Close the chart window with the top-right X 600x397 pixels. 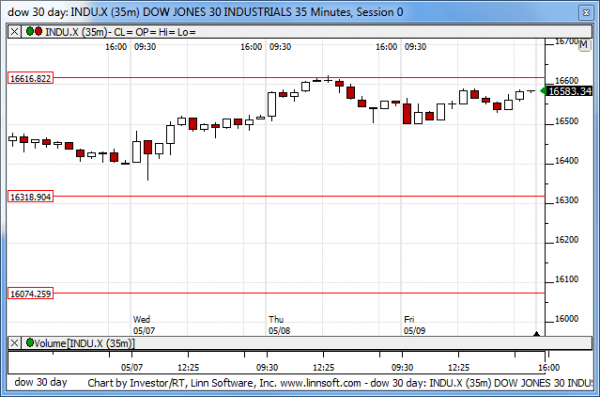coord(586,13)
